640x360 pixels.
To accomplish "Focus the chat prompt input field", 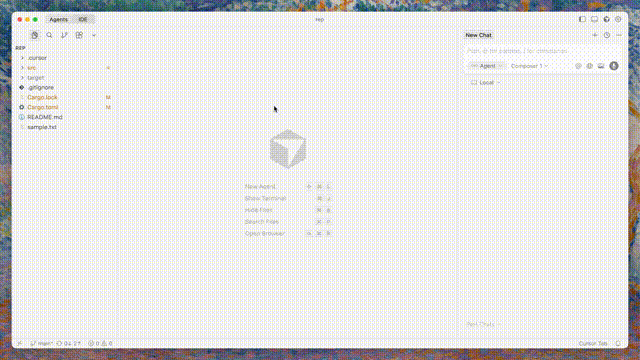I will (x=542, y=51).
